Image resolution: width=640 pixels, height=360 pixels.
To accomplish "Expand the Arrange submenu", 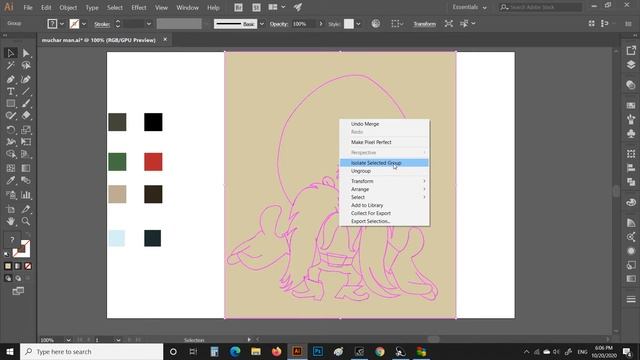I will pyautogui.click(x=384, y=189).
